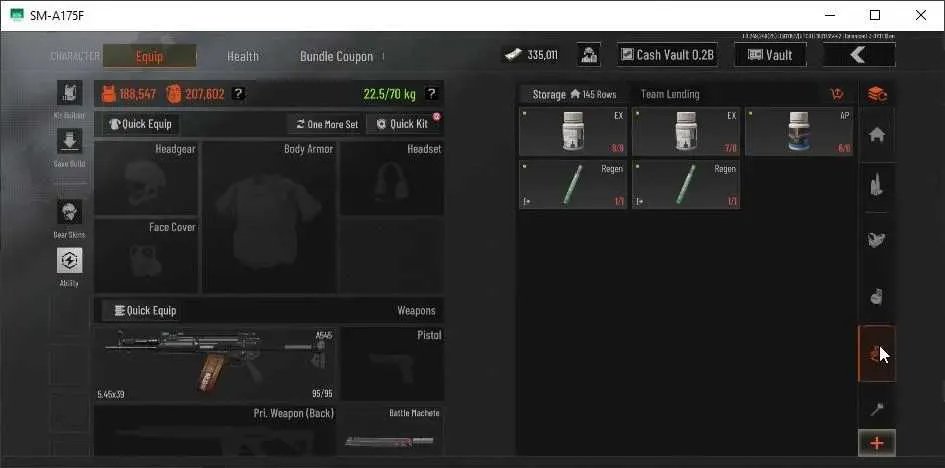Select the empty Face Cover slot
This screenshot has height=468, width=945.
(146, 256)
